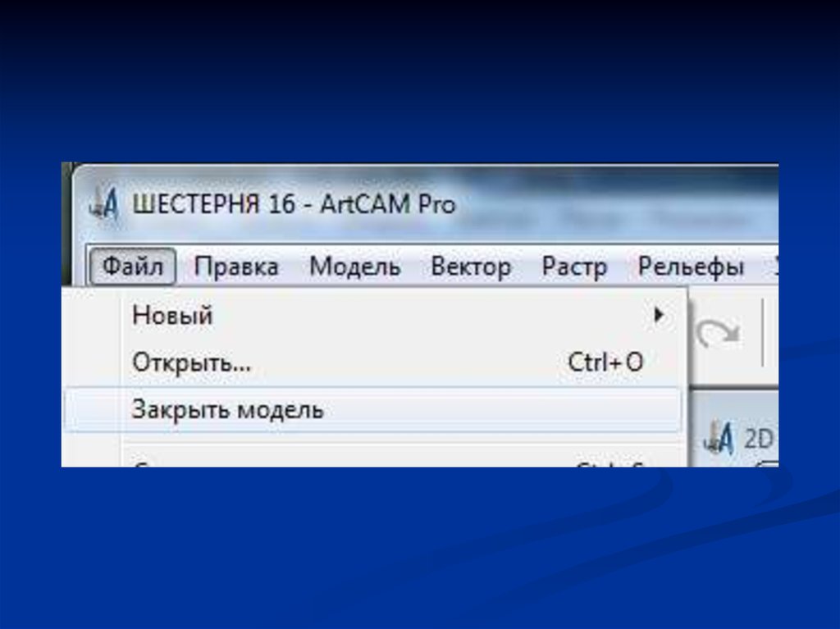The image size is (840, 629).
Task: Open the Модель menu
Action: tap(355, 267)
